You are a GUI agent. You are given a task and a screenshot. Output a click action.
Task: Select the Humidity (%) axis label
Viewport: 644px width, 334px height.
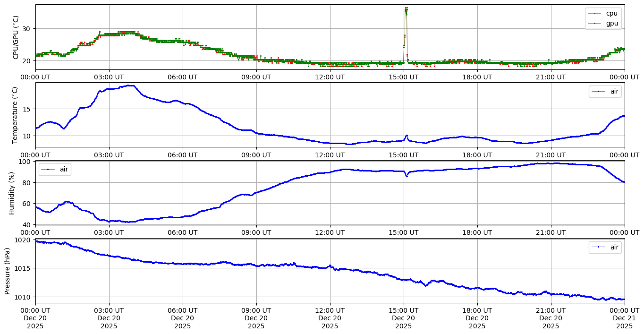point(12,193)
